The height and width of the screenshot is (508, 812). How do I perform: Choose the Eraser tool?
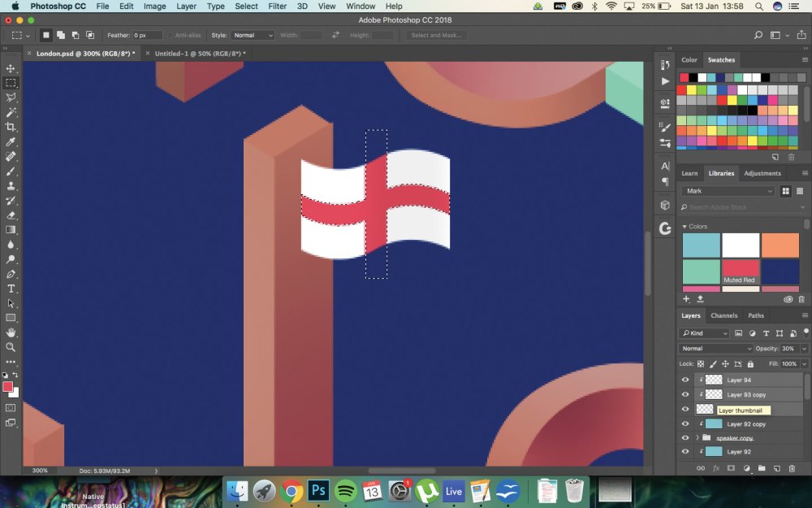click(11, 215)
